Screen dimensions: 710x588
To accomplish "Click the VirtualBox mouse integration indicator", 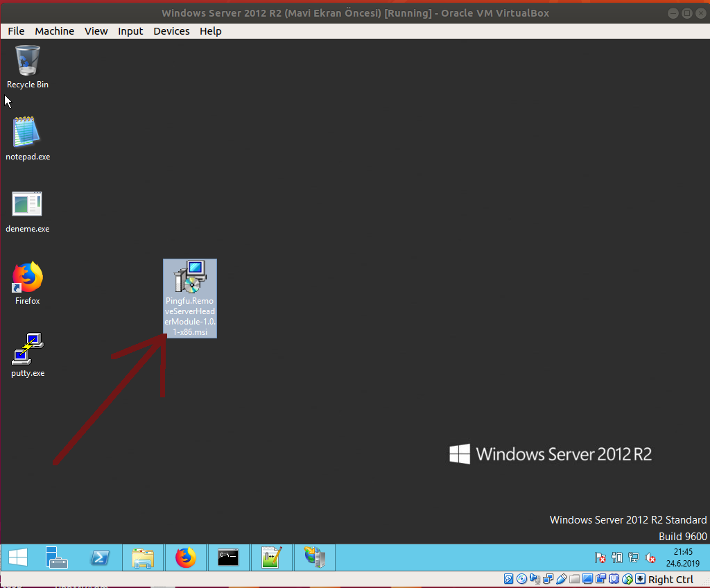I will coord(627,579).
